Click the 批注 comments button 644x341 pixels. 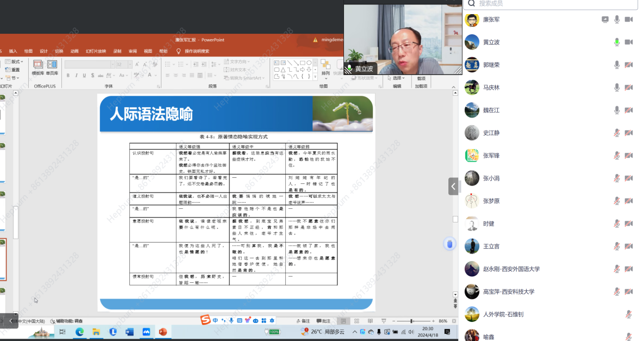click(x=323, y=321)
